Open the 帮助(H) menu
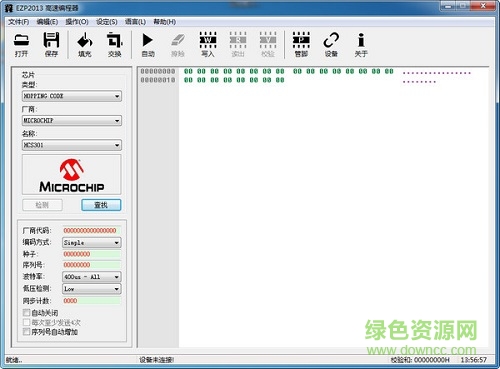Screen dimensions: 500x369 165,22
